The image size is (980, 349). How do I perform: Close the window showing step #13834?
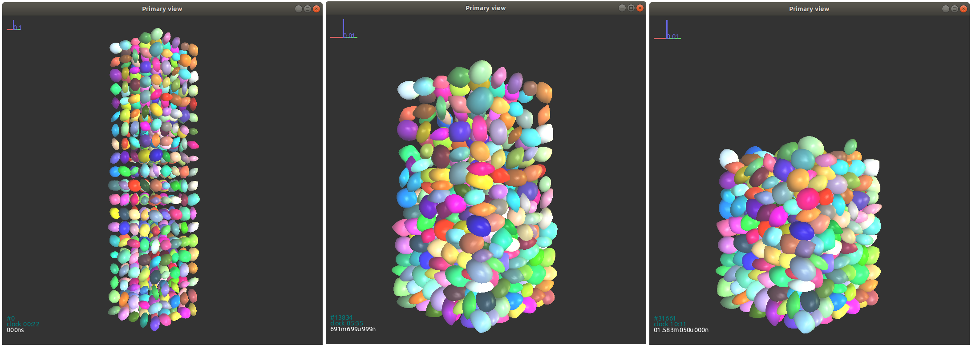tap(640, 8)
